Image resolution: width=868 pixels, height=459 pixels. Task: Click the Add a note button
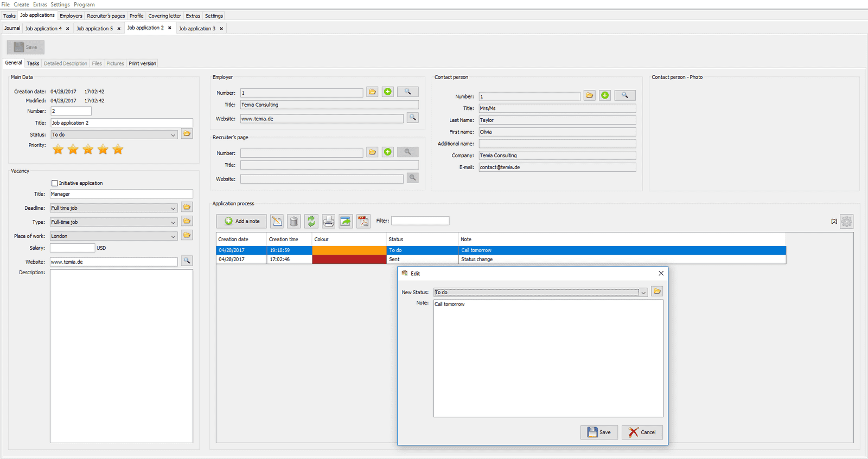241,221
